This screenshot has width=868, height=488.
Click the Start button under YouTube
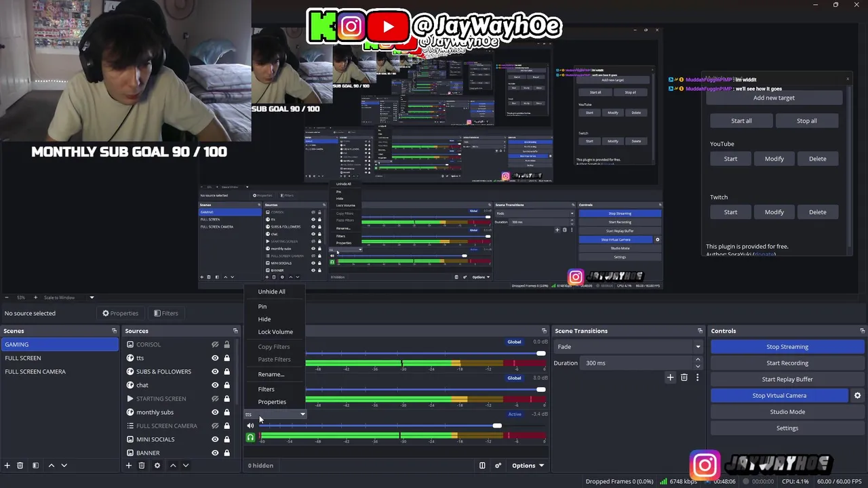(730, 159)
